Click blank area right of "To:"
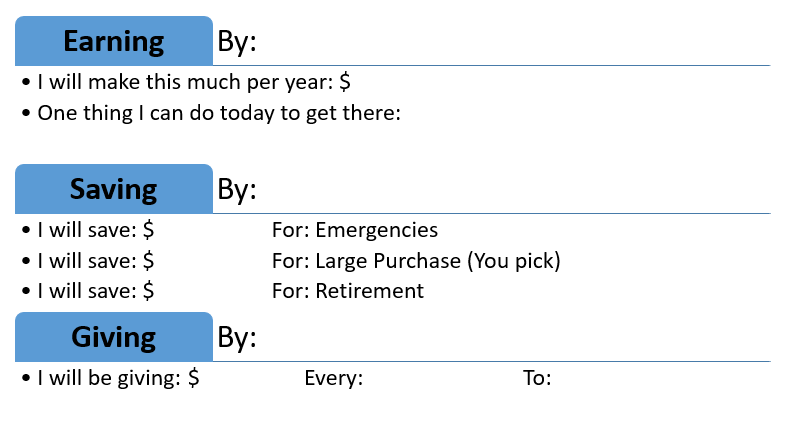789x426 pixels. click(x=650, y=379)
